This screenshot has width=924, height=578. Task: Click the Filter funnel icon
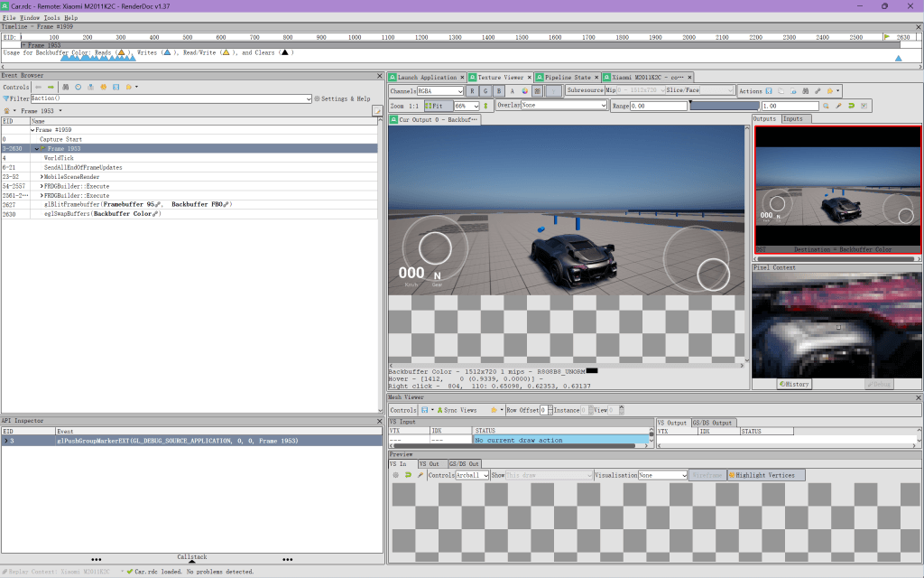pyautogui.click(x=6, y=98)
